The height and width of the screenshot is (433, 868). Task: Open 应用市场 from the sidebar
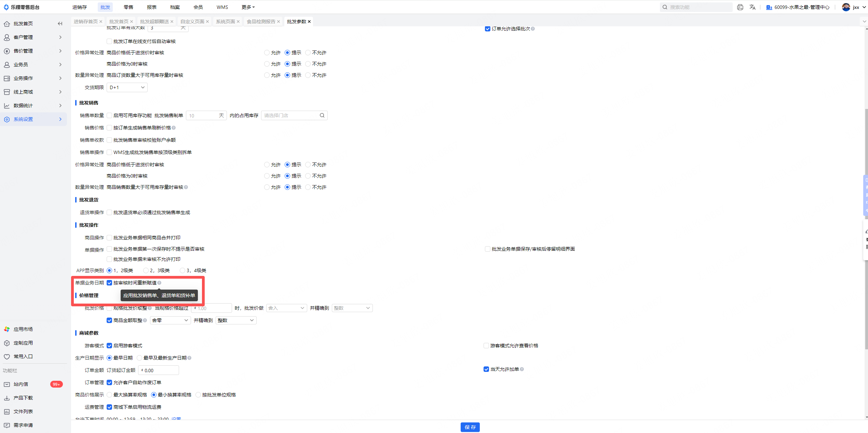coord(23,329)
